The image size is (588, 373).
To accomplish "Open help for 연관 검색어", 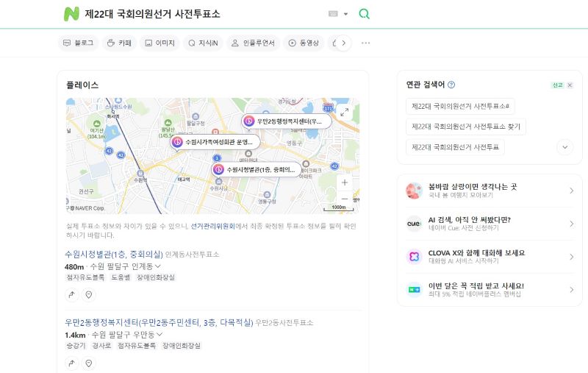I will point(451,85).
